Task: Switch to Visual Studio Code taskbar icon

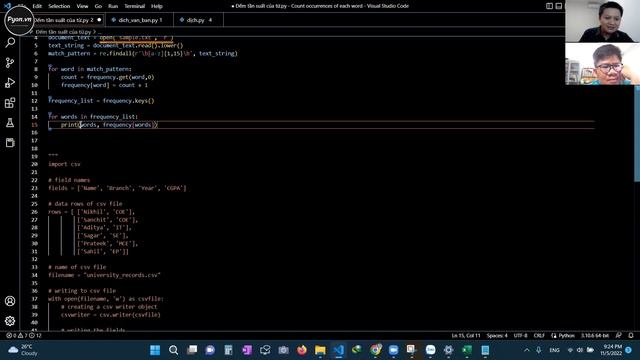Action: (338, 350)
